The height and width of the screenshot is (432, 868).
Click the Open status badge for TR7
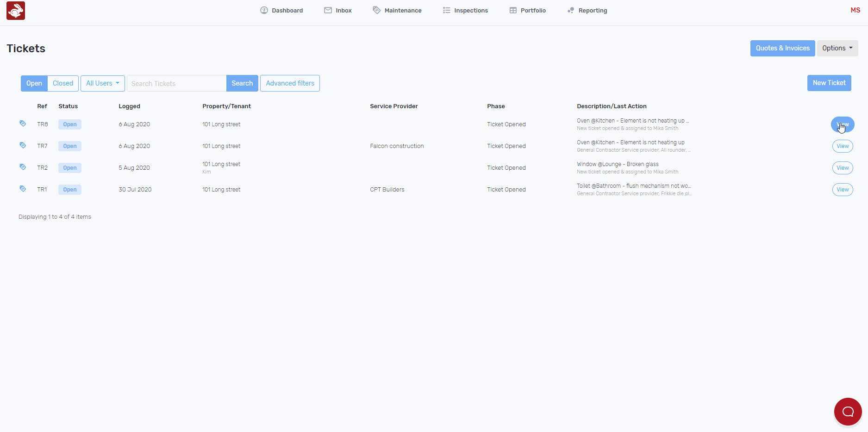[70, 146]
